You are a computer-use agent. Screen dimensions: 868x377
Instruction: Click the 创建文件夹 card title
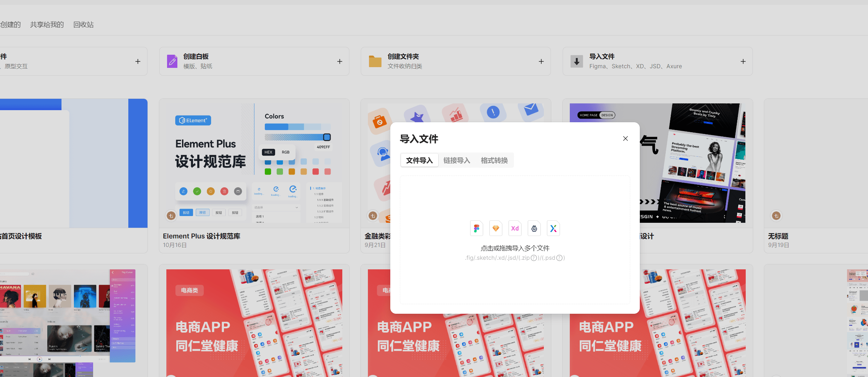pyautogui.click(x=403, y=56)
